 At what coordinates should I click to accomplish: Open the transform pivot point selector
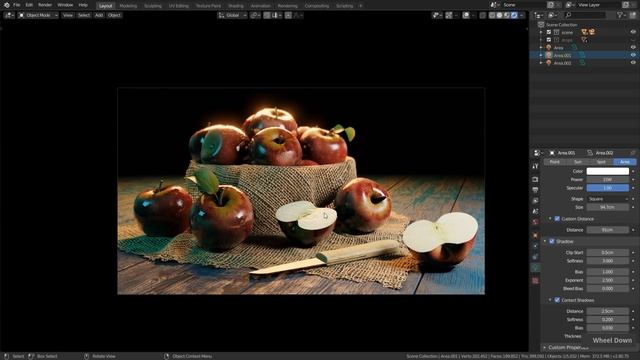pyautogui.click(x=255, y=15)
